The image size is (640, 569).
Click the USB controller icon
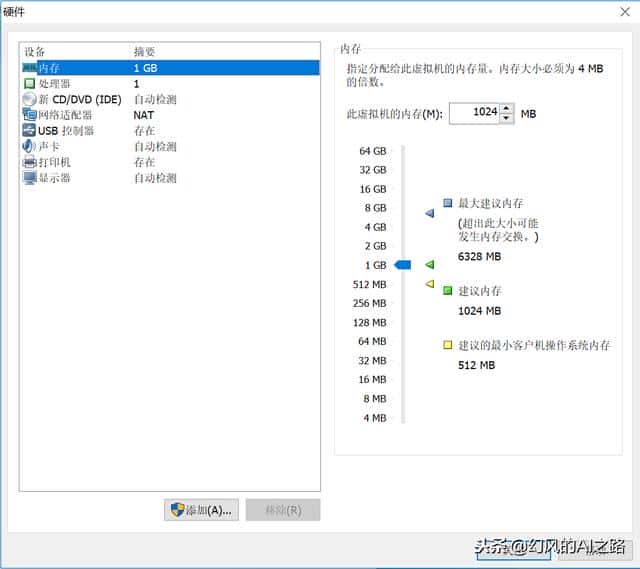click(x=29, y=131)
